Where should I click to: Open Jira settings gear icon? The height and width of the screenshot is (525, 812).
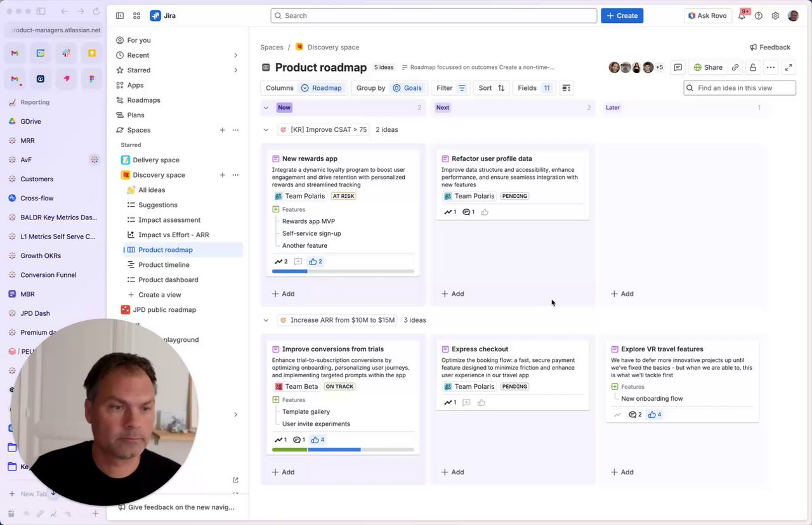tap(775, 16)
